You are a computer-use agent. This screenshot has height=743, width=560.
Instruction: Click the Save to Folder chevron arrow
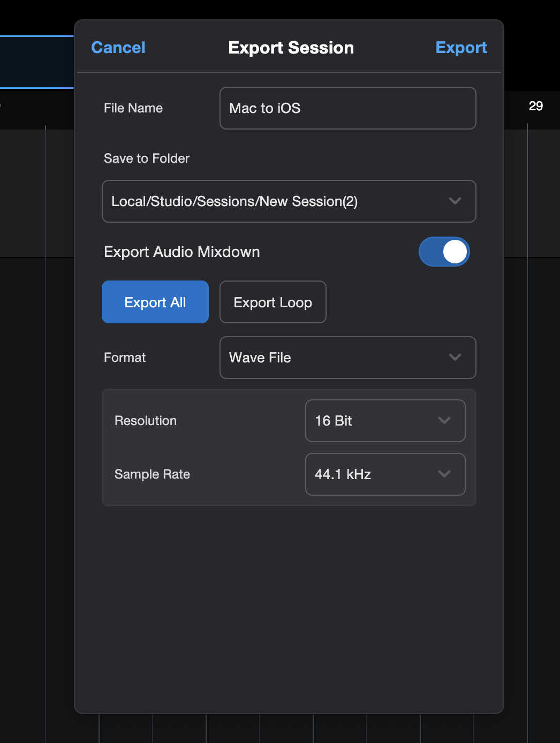pyautogui.click(x=455, y=201)
